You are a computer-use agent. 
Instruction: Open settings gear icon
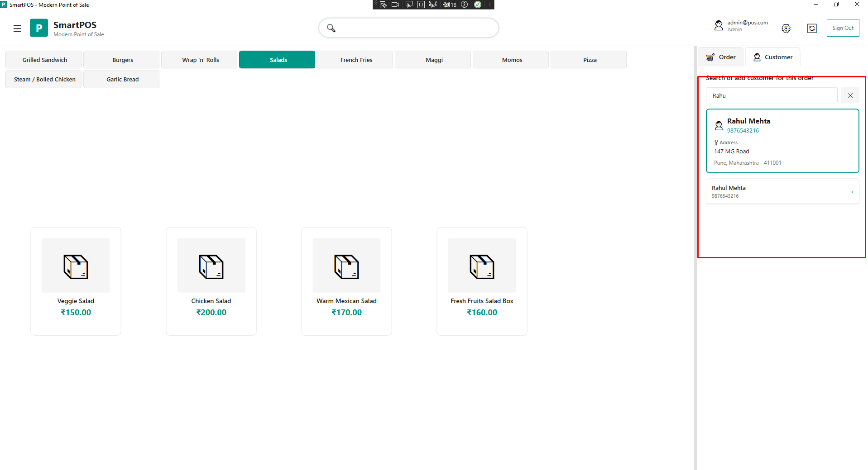(x=786, y=28)
